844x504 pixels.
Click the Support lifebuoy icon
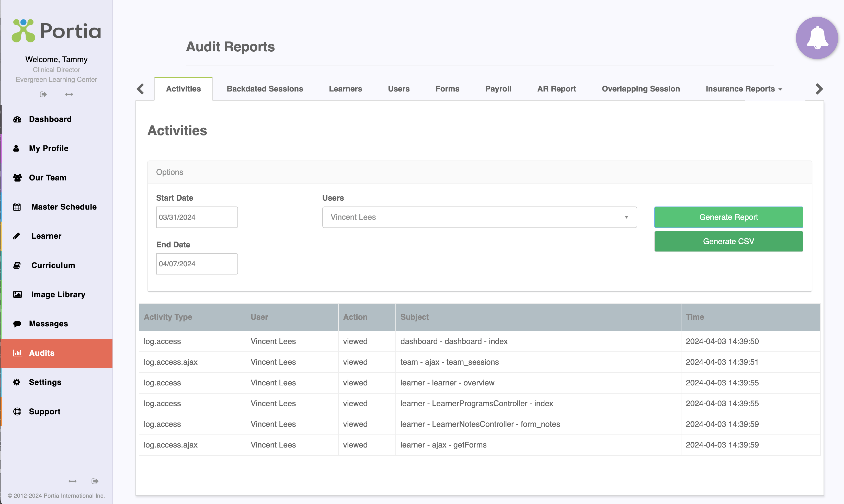click(x=17, y=412)
